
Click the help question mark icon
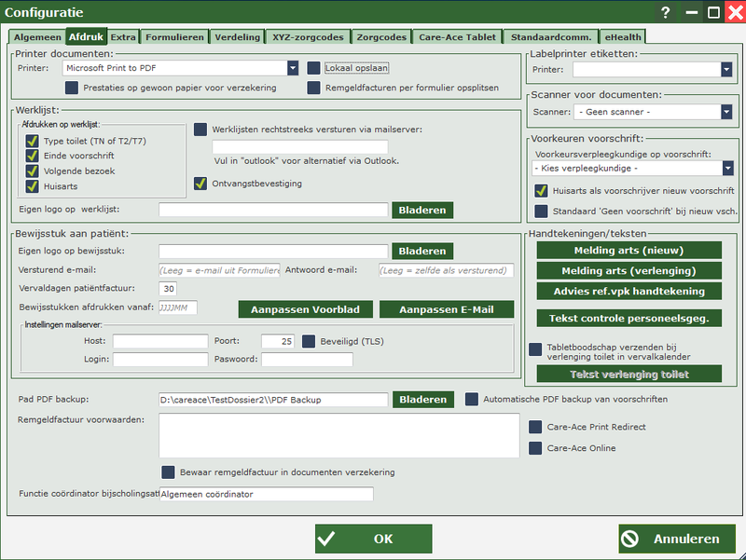(x=666, y=12)
